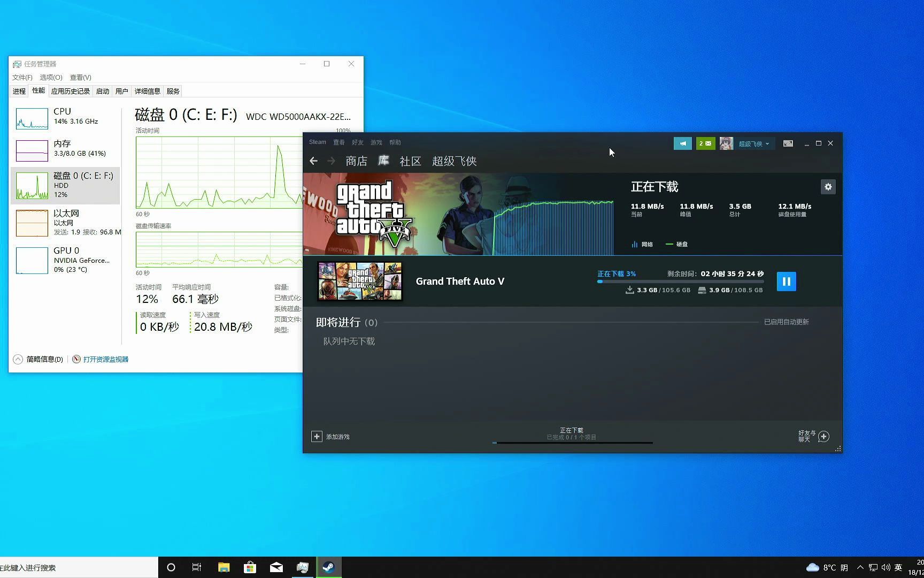Open the 好友 menu in Steam

pos(358,142)
